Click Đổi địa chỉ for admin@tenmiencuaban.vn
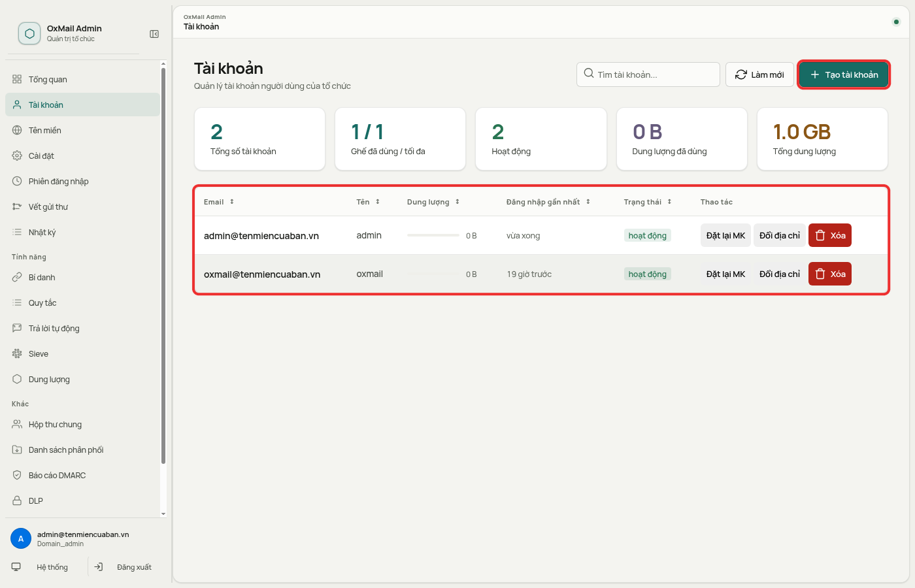 [x=780, y=235]
